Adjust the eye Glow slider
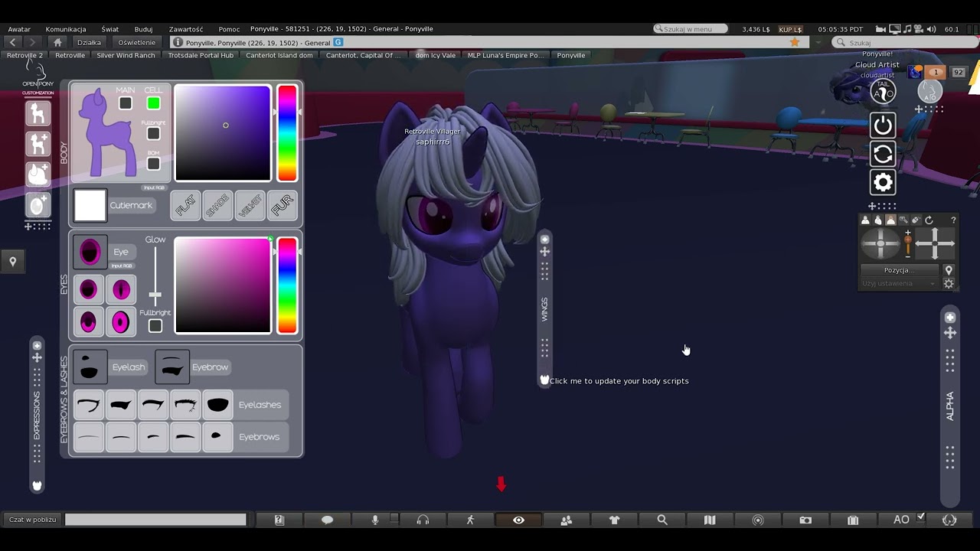The image size is (980, 551). click(x=155, y=295)
